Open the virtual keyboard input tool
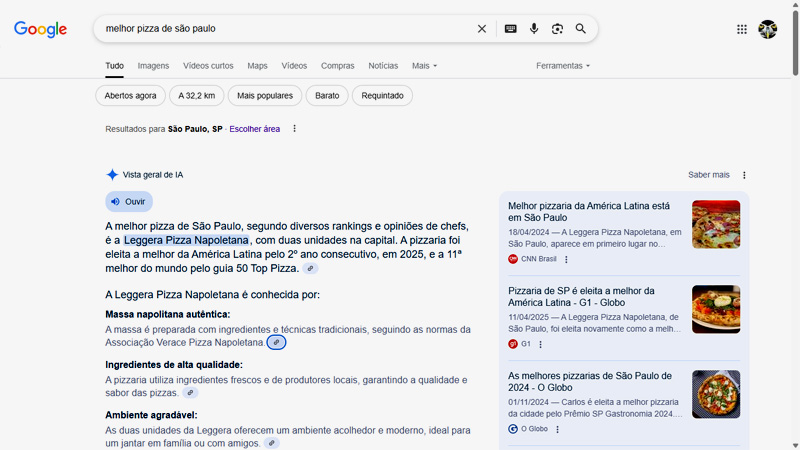800x450 pixels. [510, 29]
